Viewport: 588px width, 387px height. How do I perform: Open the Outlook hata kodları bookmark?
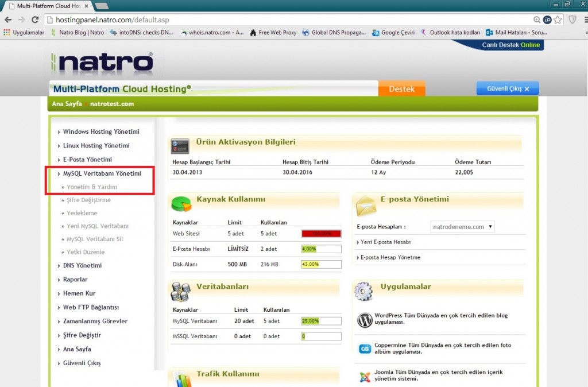pyautogui.click(x=450, y=33)
